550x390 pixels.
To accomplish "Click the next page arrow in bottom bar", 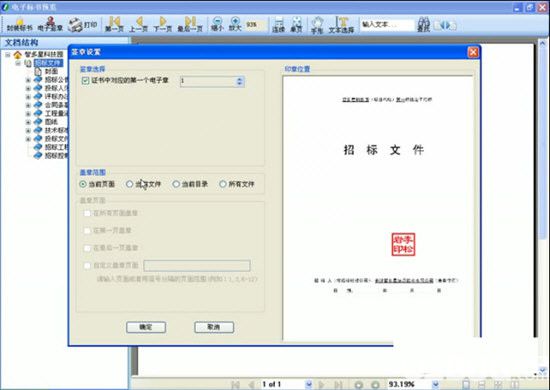I will point(321,385).
